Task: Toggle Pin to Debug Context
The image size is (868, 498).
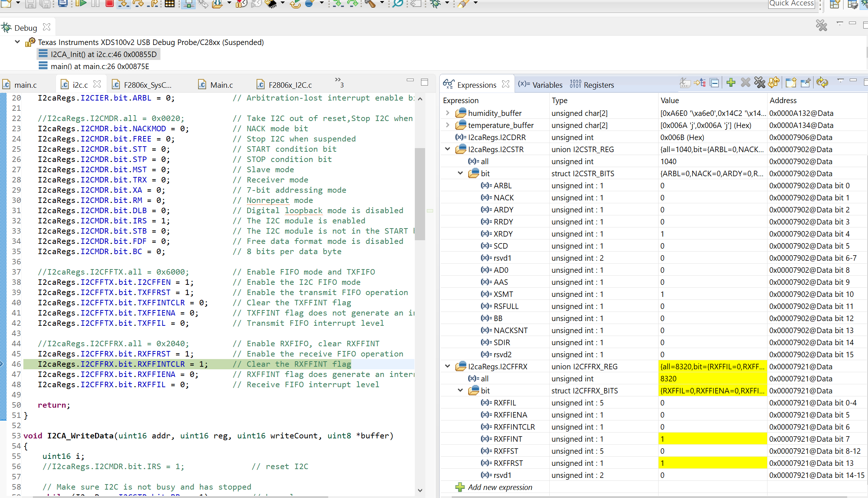Action: [806, 83]
